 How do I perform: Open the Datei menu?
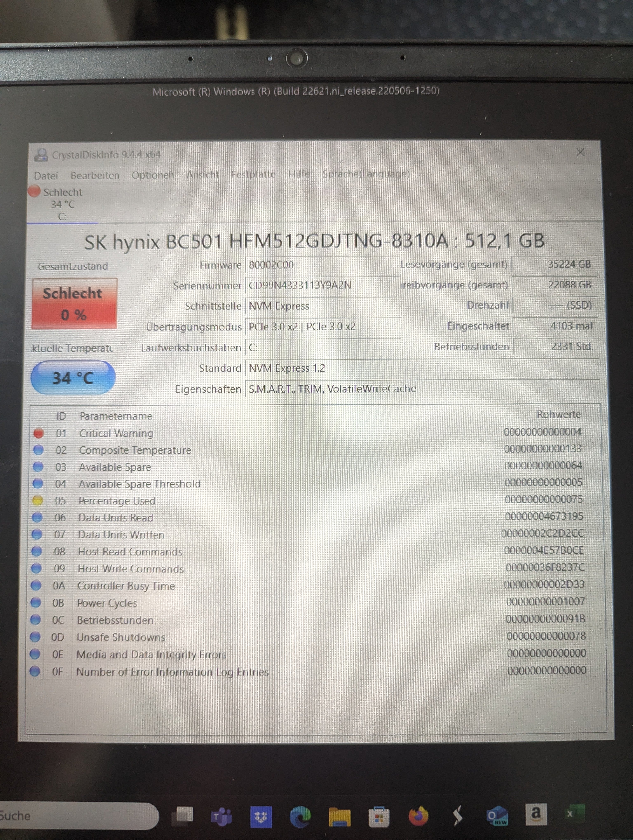[x=46, y=175]
